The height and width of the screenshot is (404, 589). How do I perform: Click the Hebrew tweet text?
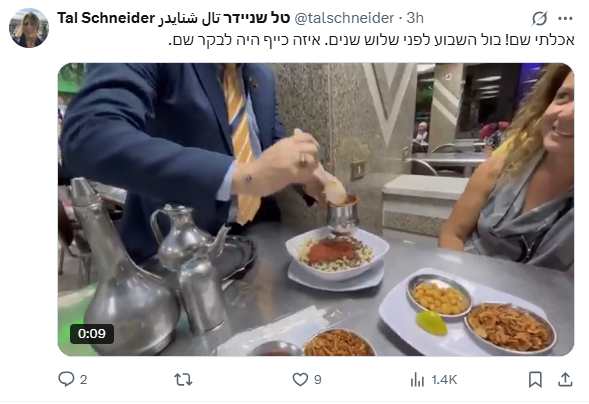372,40
